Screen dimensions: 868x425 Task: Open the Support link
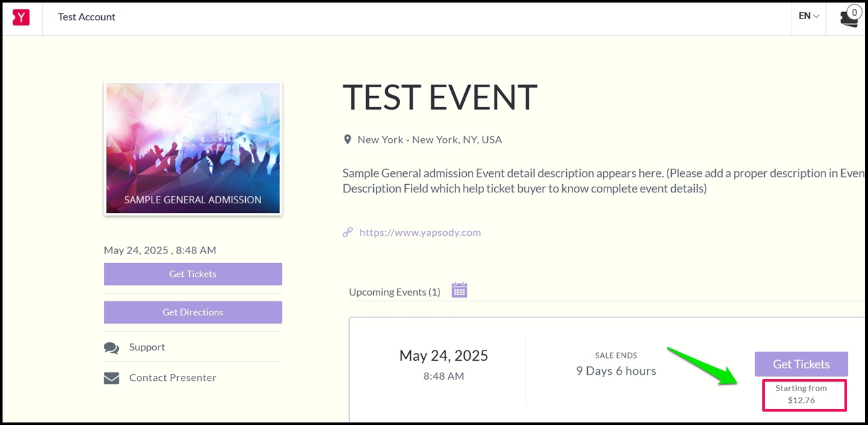tap(147, 347)
